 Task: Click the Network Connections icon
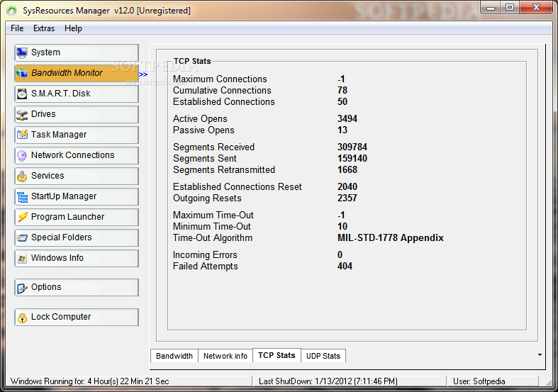click(x=22, y=155)
